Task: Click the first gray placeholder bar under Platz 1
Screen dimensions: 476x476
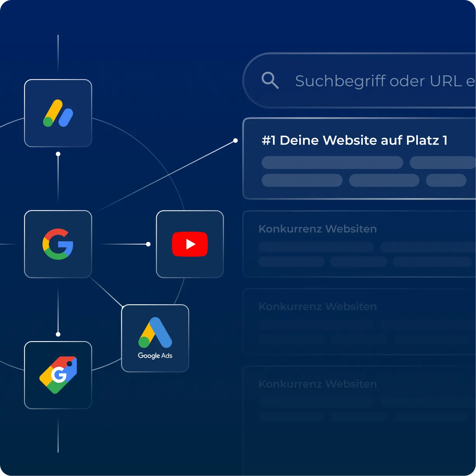Action: tap(332, 162)
